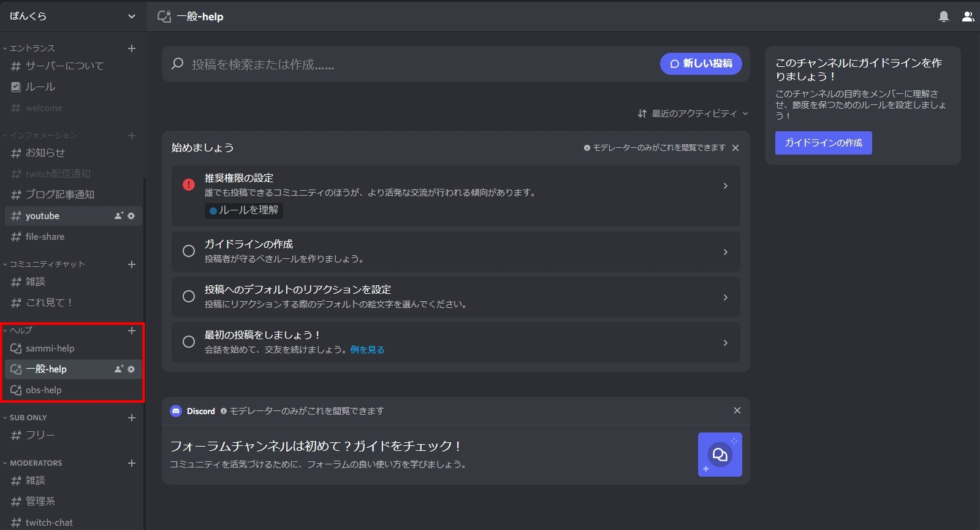980x530 pixels.
Task: Open the これ見て！ channel
Action: (x=74, y=302)
